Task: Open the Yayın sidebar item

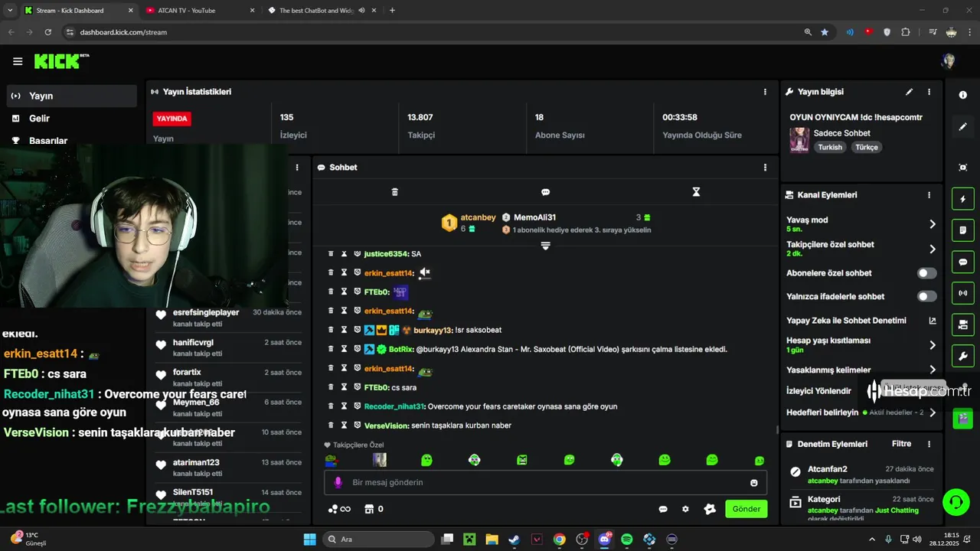Action: [x=72, y=96]
